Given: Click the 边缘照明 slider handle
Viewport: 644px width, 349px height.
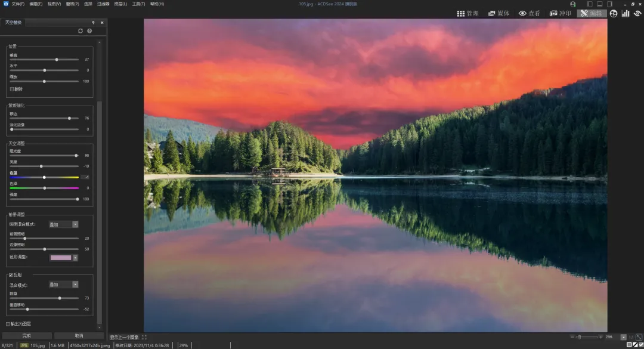Looking at the screenshot, I should click(44, 249).
